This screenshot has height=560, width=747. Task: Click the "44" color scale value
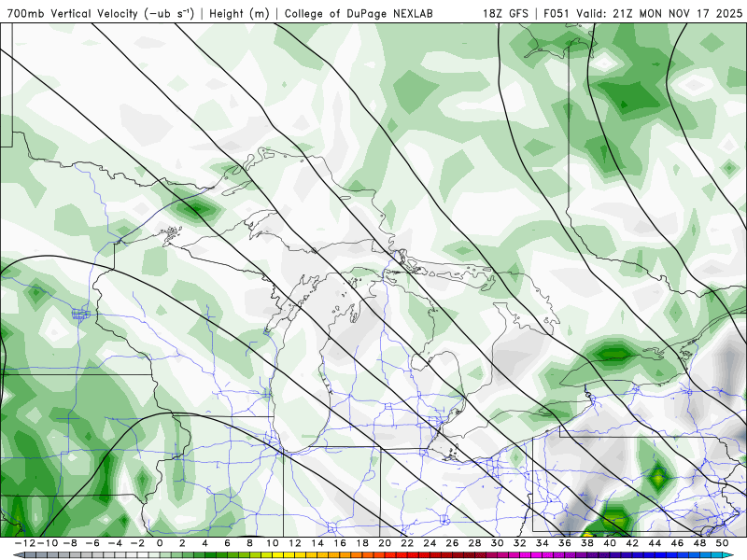[x=655, y=543]
